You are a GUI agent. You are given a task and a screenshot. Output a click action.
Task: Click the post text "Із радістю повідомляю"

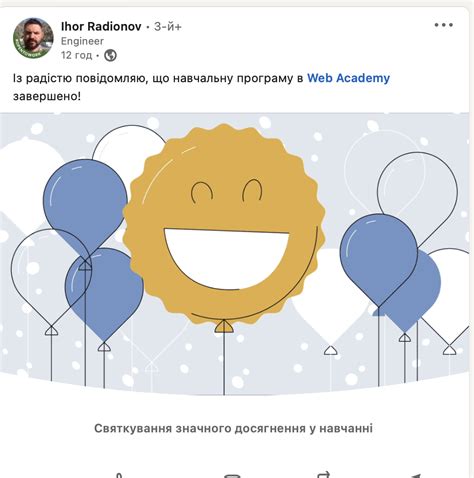tap(79, 78)
